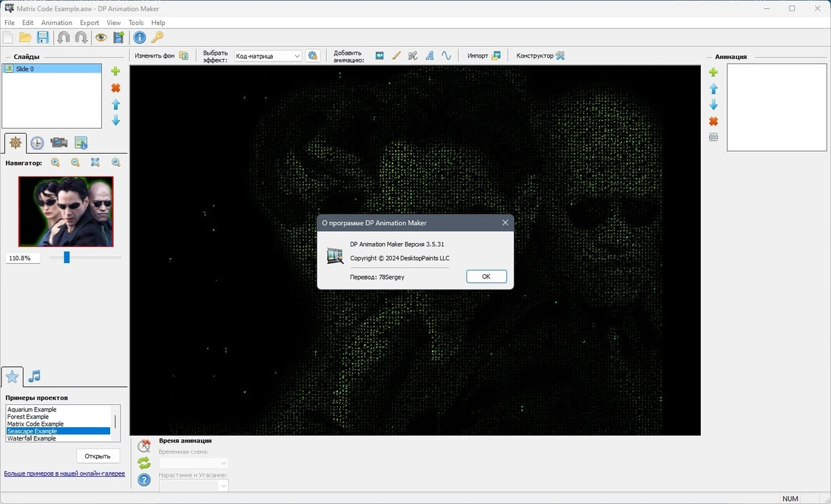The width and height of the screenshot is (831, 504).
Task: Click the 110.8% zoom value field
Action: coord(23,258)
